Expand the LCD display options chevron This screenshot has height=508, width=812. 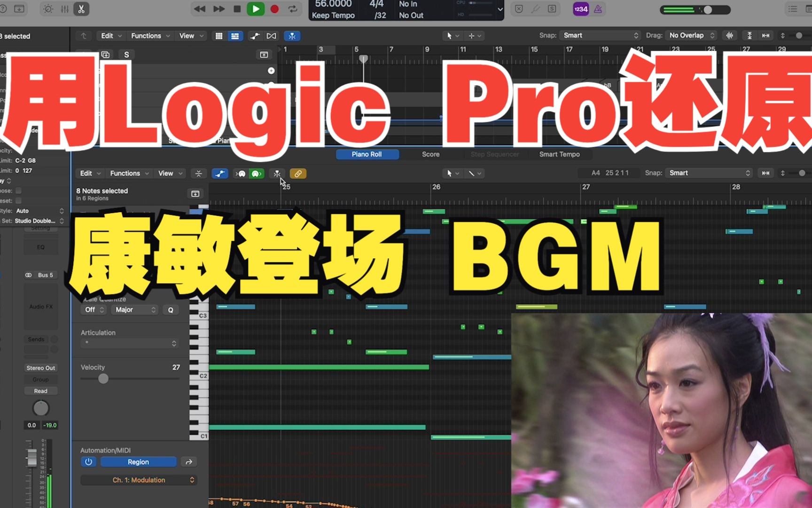tap(500, 9)
